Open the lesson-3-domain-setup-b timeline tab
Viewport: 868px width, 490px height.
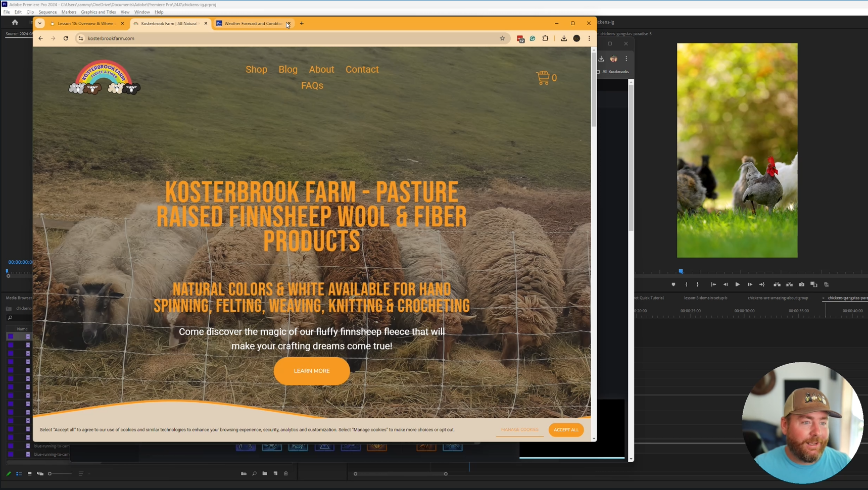coord(705,298)
